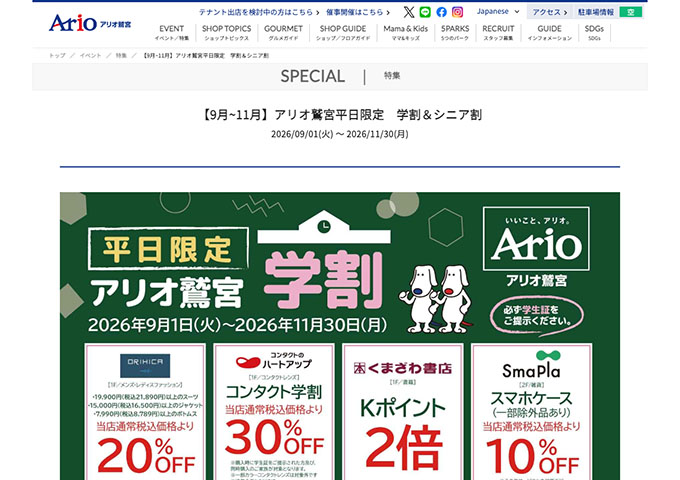Go to イベント in breadcrumb

tap(90, 56)
